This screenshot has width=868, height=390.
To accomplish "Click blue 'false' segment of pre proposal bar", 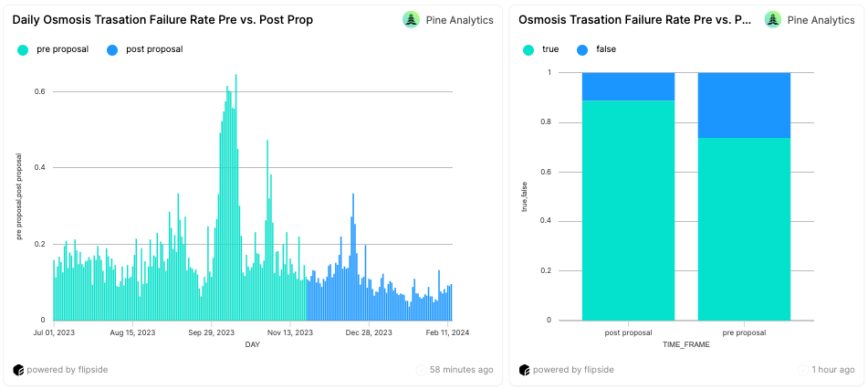I will [x=744, y=104].
